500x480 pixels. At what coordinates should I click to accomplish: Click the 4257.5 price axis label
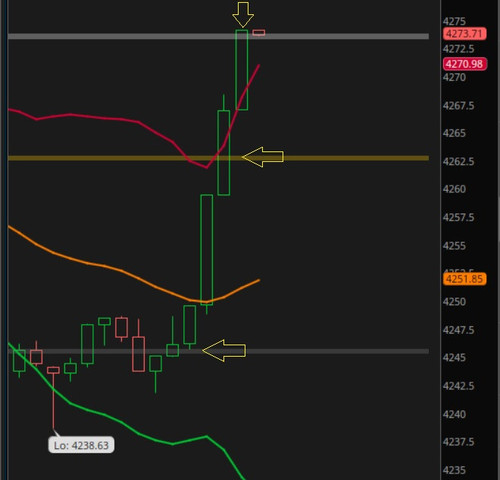click(458, 218)
